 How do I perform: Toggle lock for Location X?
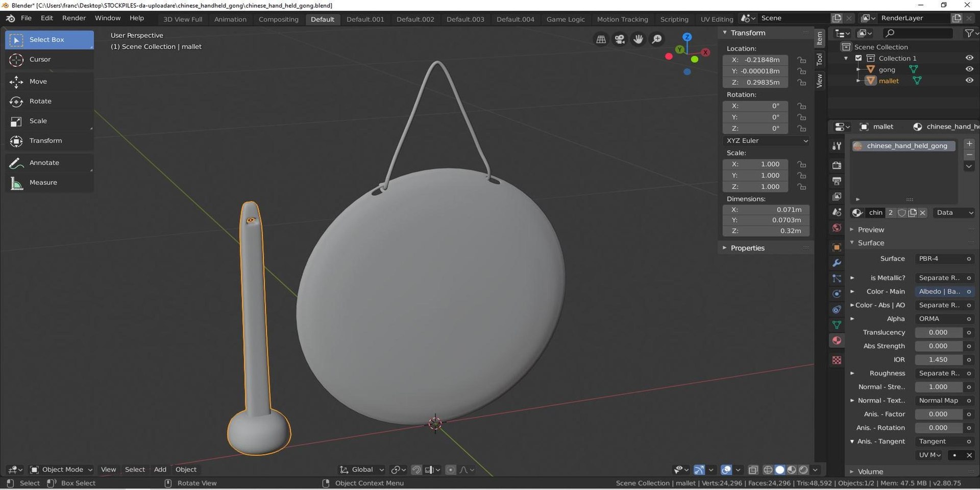(802, 60)
